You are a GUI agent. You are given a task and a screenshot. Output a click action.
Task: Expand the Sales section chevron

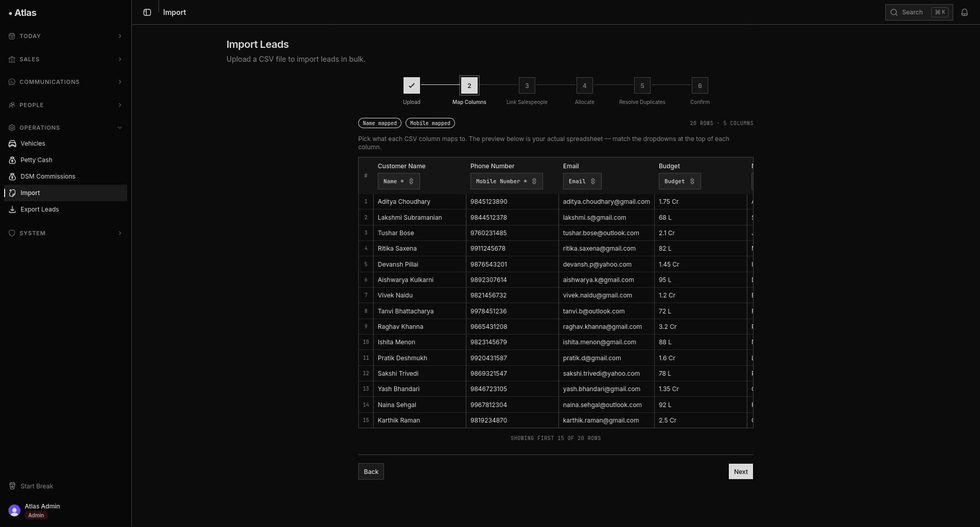(x=120, y=59)
